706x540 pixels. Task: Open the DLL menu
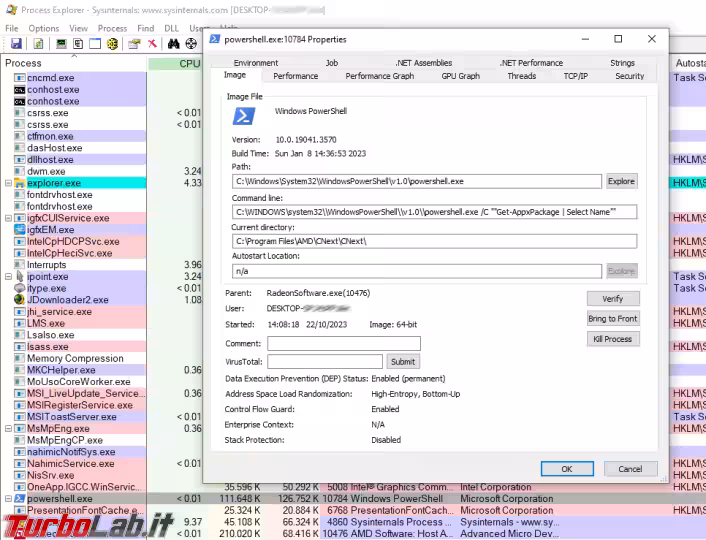172,28
